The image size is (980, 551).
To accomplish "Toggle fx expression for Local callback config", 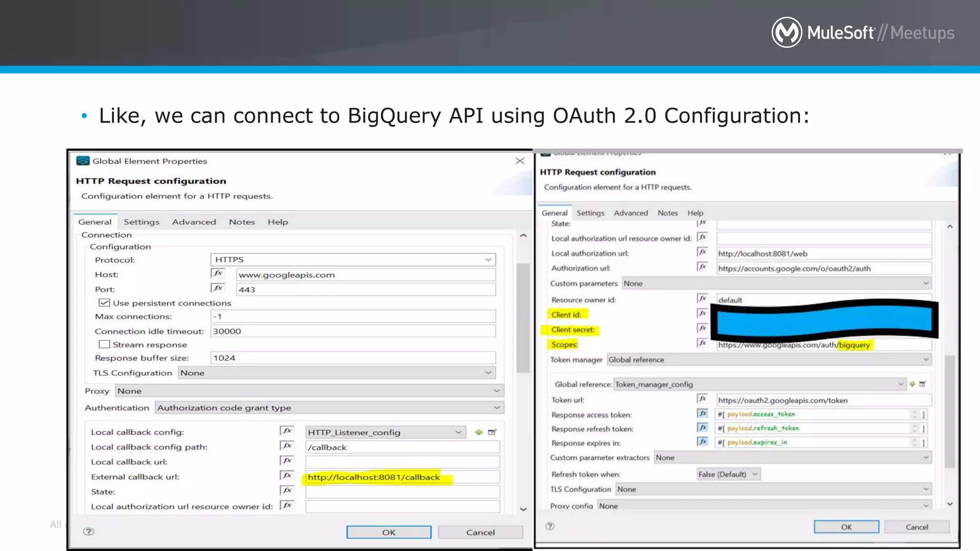I will click(x=287, y=431).
